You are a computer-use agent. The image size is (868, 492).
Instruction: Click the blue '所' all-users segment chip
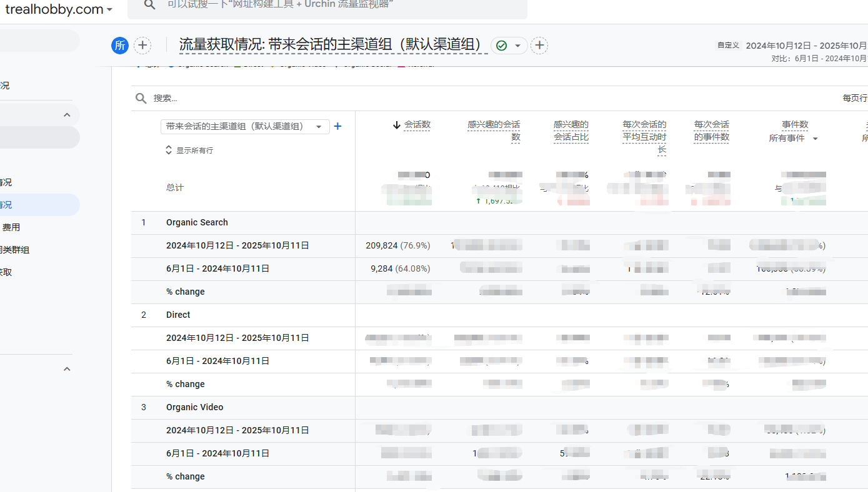coord(120,46)
